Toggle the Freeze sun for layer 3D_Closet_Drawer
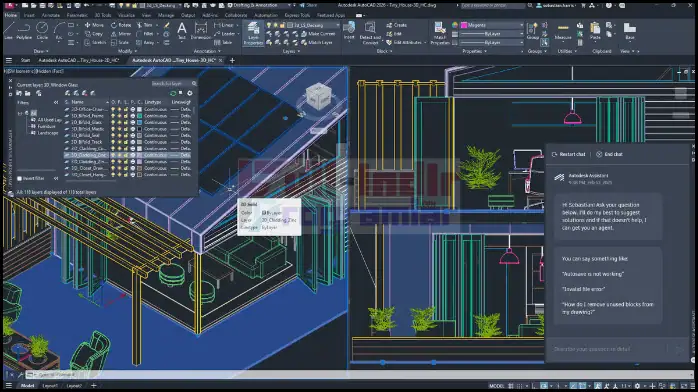This screenshot has width=698, height=392. coord(119,168)
